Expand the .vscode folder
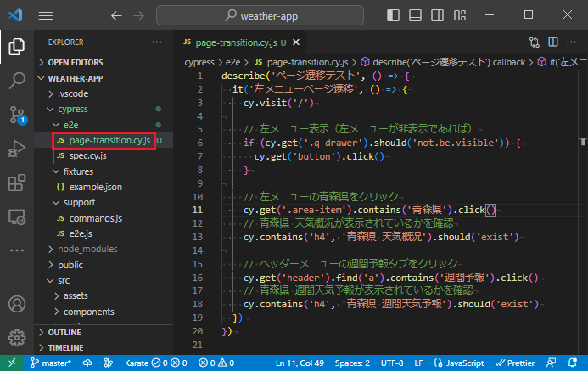The width and height of the screenshot is (588, 371). tap(104, 93)
